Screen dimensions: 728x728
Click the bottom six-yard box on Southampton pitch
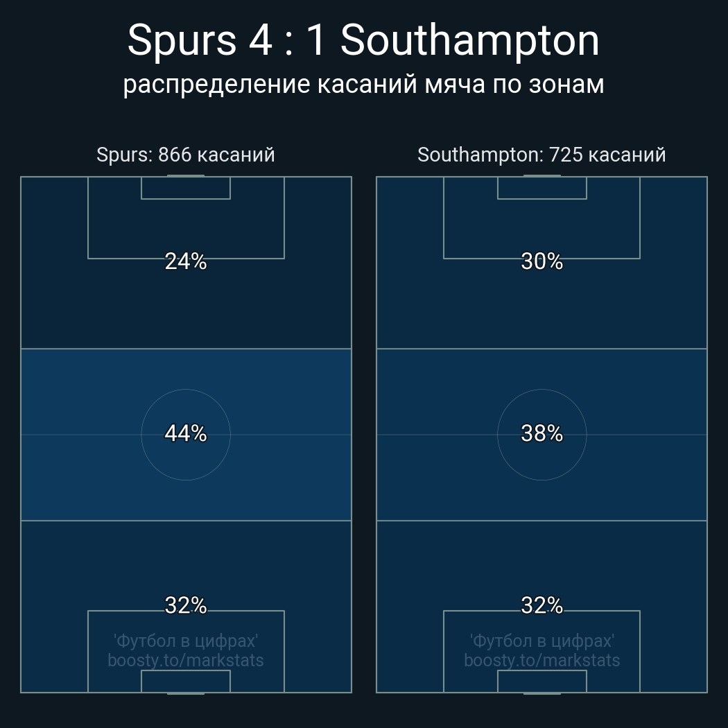tap(541, 682)
